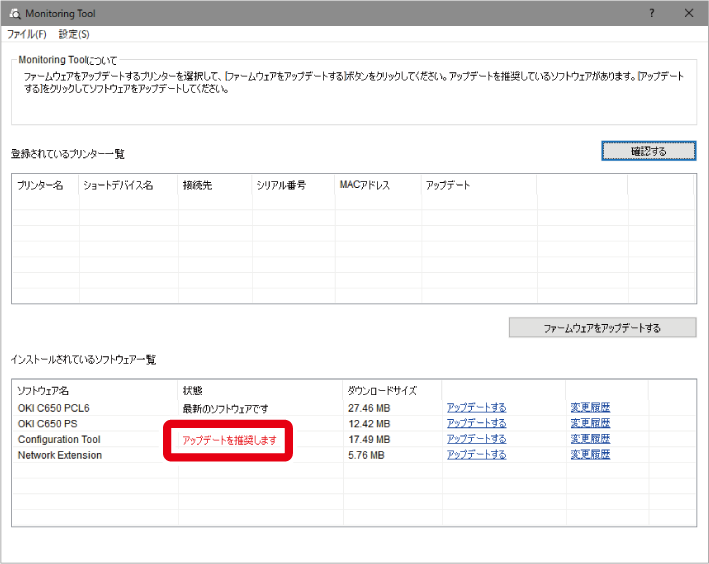709x564 pixels.
Task: Click the MACアドレス column header
Action: (x=365, y=185)
